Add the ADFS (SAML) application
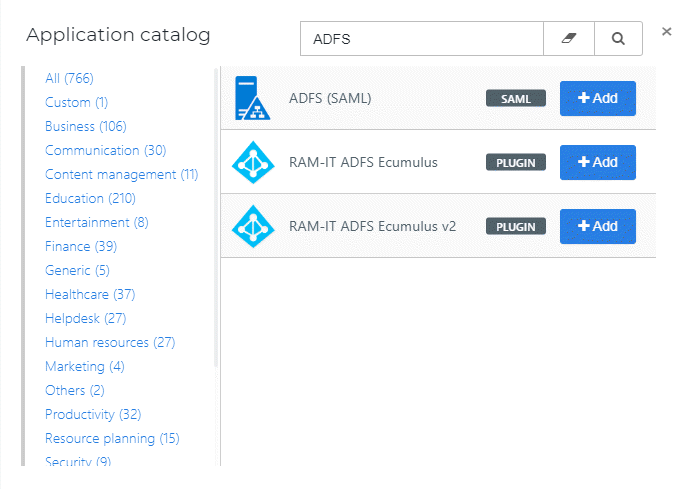 pos(597,98)
